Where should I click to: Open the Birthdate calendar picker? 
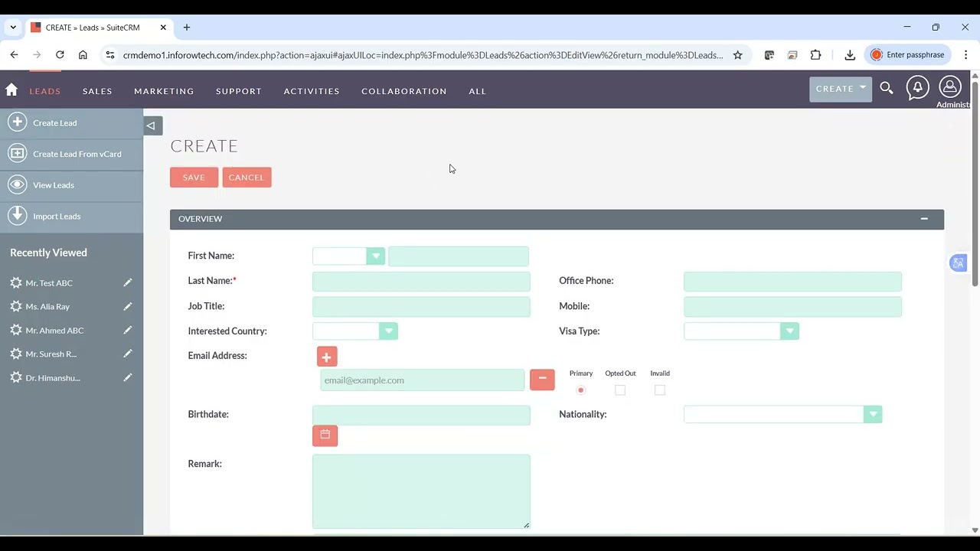[x=325, y=435]
